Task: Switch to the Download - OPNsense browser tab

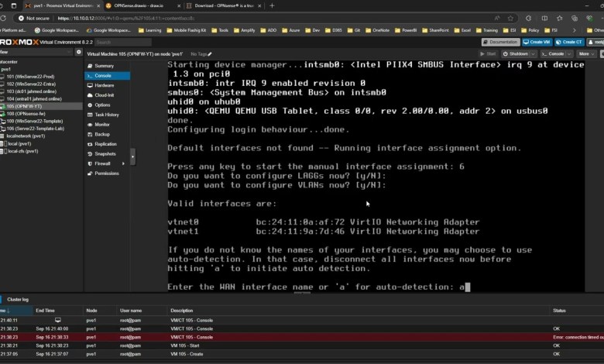Action: pyautogui.click(x=224, y=5)
